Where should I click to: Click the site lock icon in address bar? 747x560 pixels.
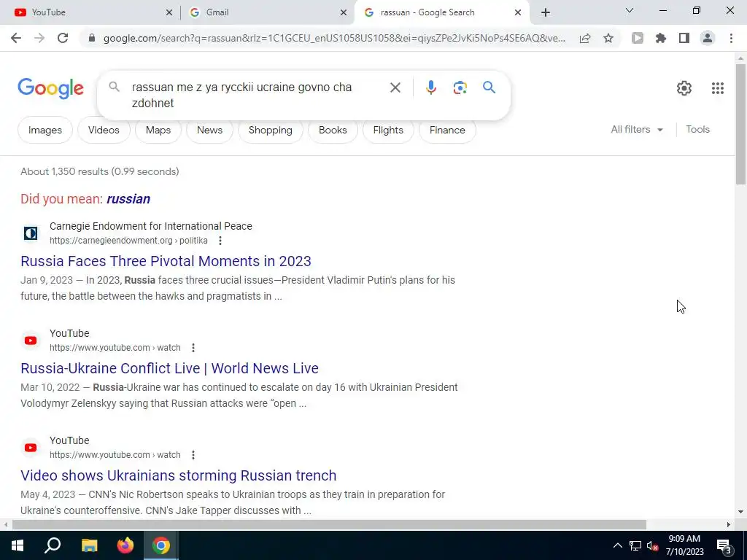(92, 38)
